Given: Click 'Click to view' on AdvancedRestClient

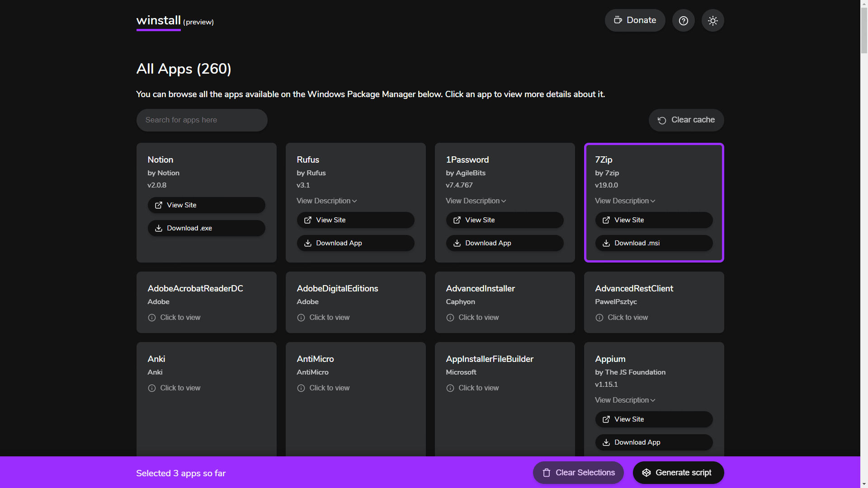Looking at the screenshot, I should [x=627, y=318].
